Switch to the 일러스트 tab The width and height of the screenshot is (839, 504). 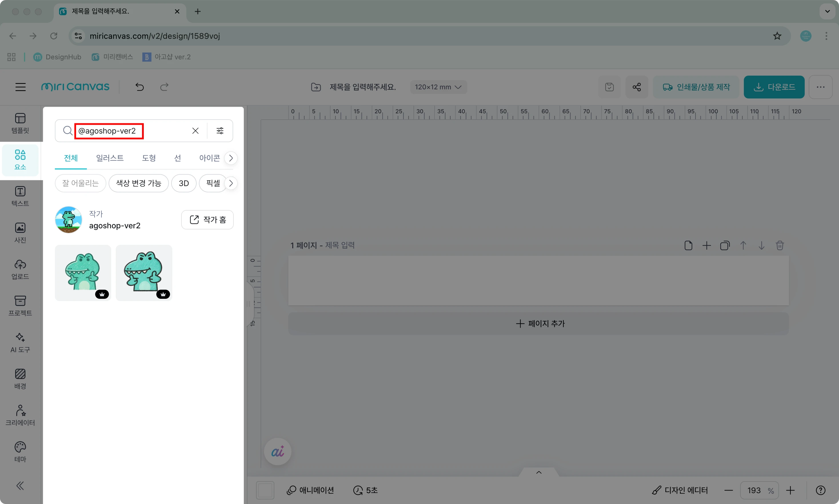click(109, 158)
